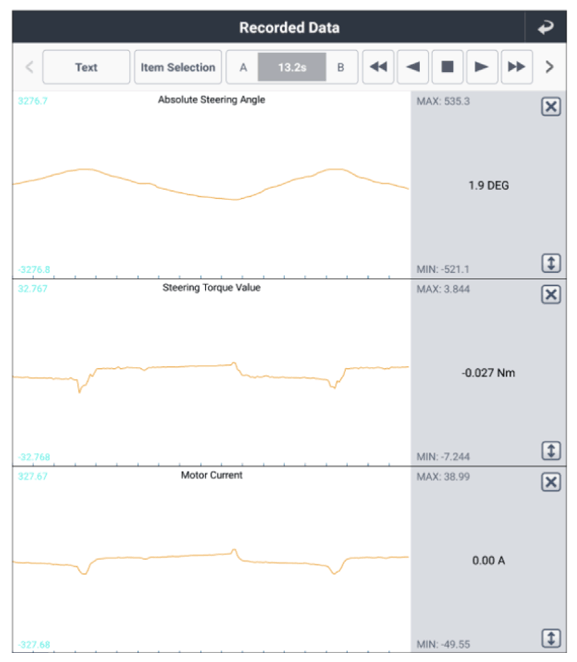Show the previous toolbar items with the left chevron
This screenshot has height=662, width=577.
29,67
